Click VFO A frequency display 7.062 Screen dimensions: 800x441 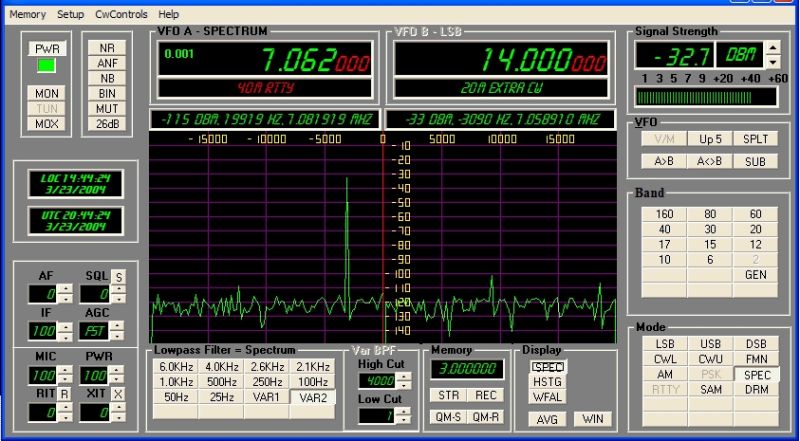tap(265, 58)
